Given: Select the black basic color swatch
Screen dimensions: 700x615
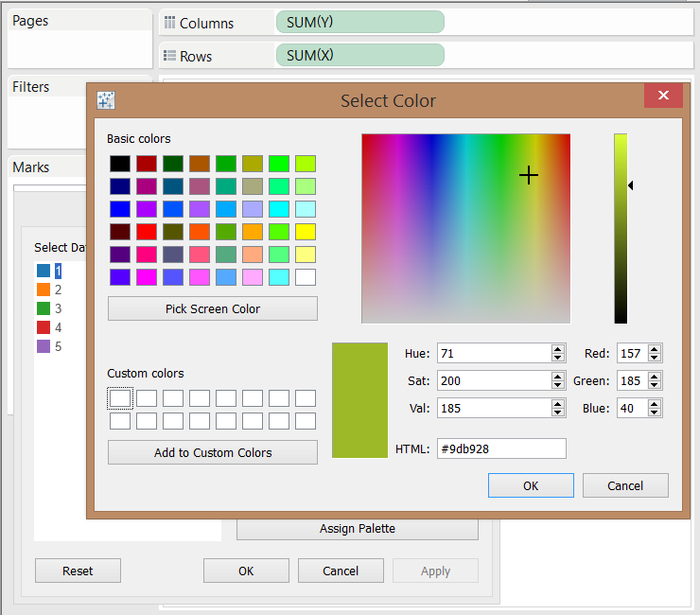Looking at the screenshot, I should click(x=119, y=164).
